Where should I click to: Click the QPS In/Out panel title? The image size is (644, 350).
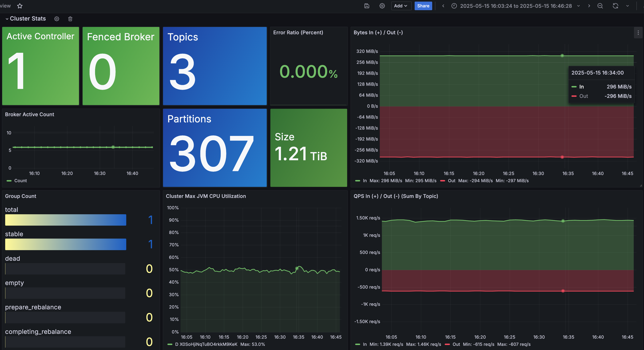click(x=396, y=196)
